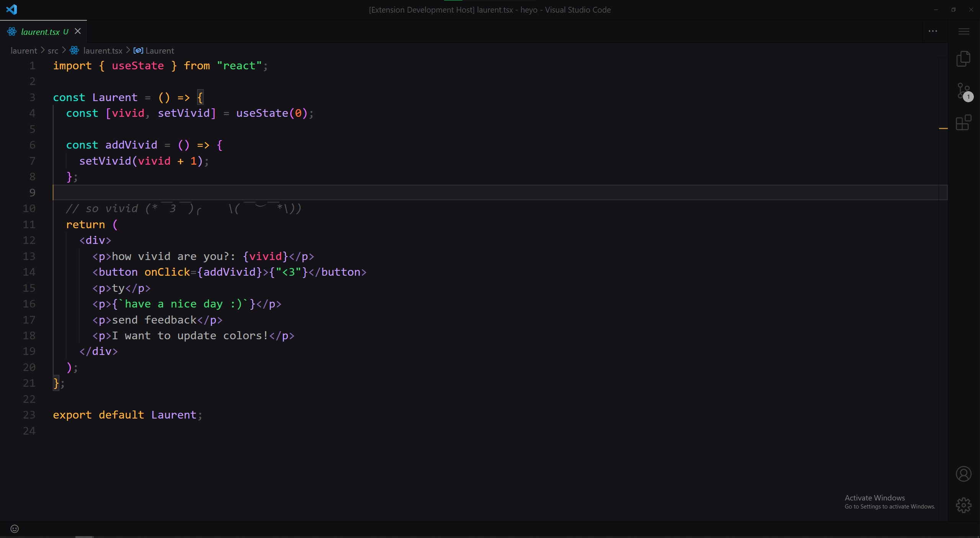Open the 'Laurent' symbol breadcrumb
Image resolution: width=980 pixels, height=538 pixels.
click(x=159, y=51)
